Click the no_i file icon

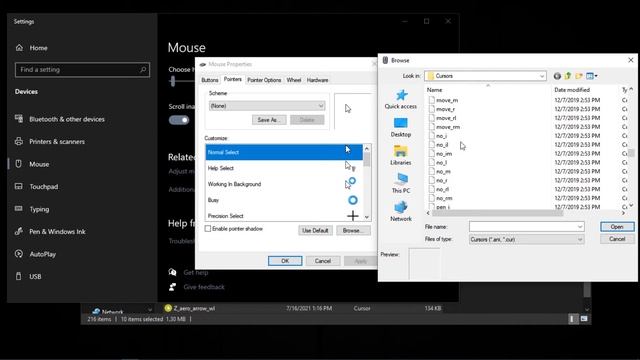click(x=431, y=136)
